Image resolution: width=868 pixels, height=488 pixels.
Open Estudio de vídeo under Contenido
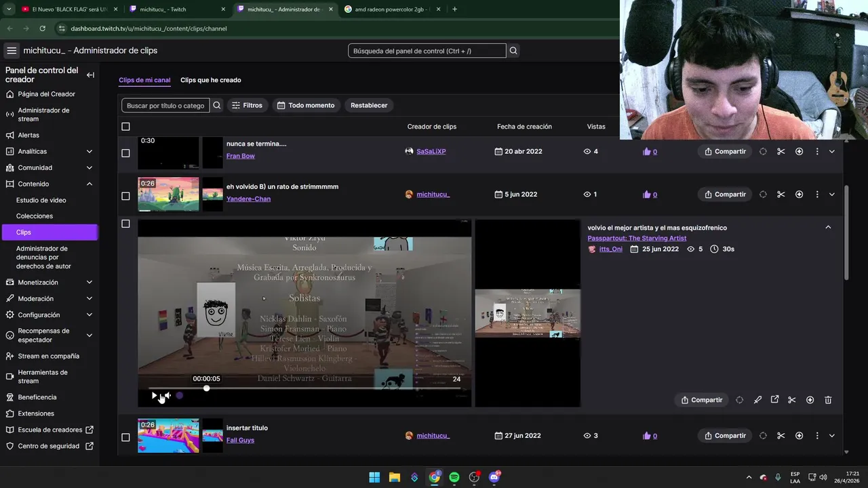click(41, 200)
